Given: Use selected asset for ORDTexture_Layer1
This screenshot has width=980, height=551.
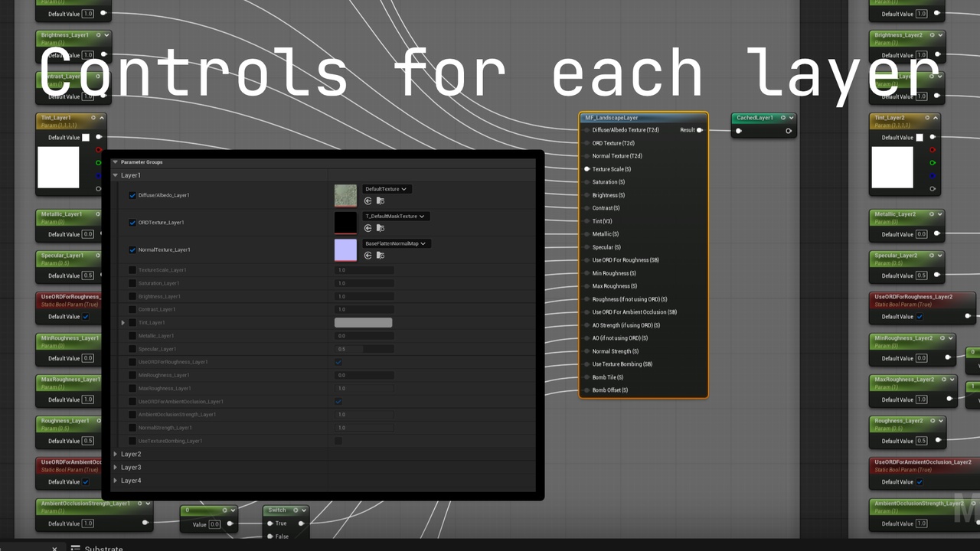Looking at the screenshot, I should [x=368, y=228].
